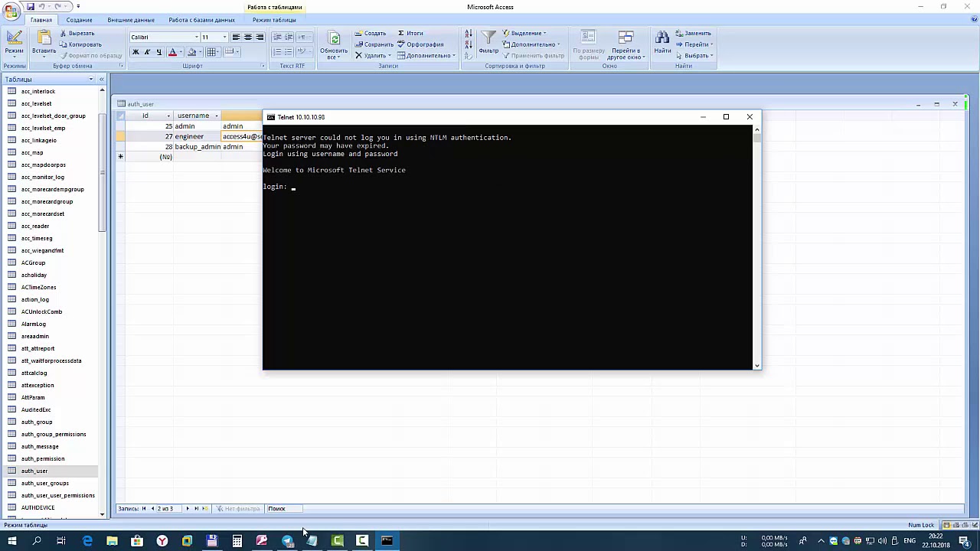Click the Орфография spelling button
The width and height of the screenshot is (980, 551).
(x=420, y=44)
